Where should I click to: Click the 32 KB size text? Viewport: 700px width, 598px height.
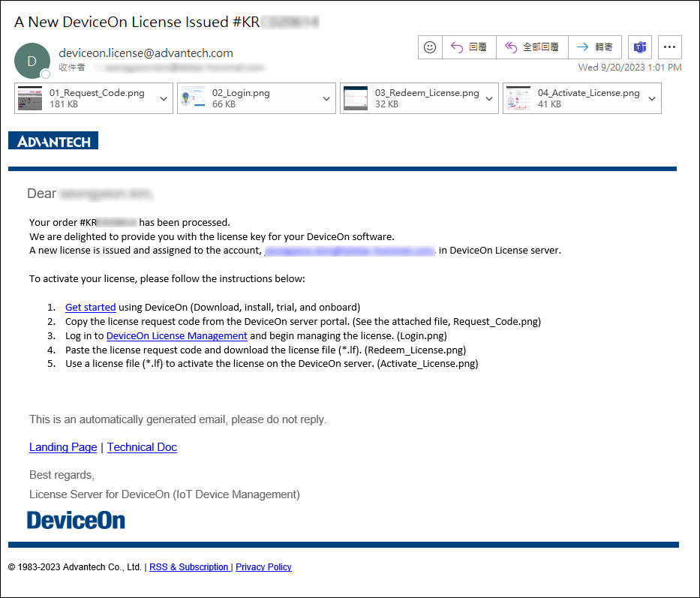click(386, 104)
